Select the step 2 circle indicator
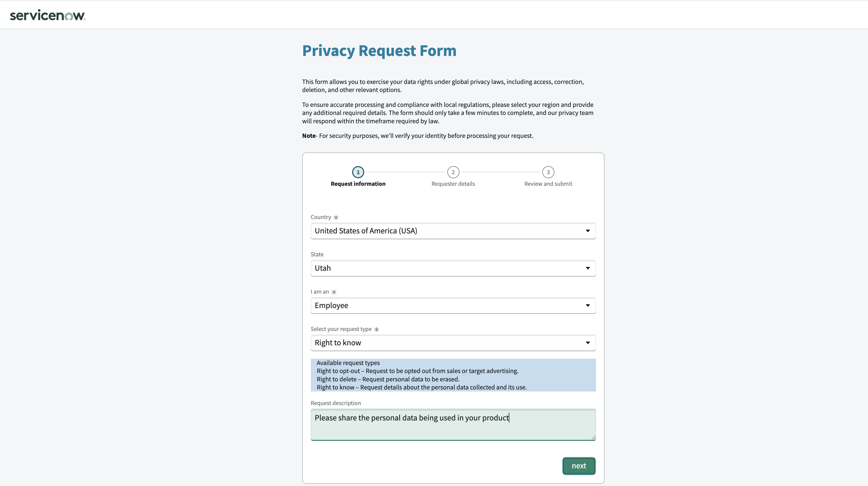The image size is (868, 486). (x=453, y=172)
